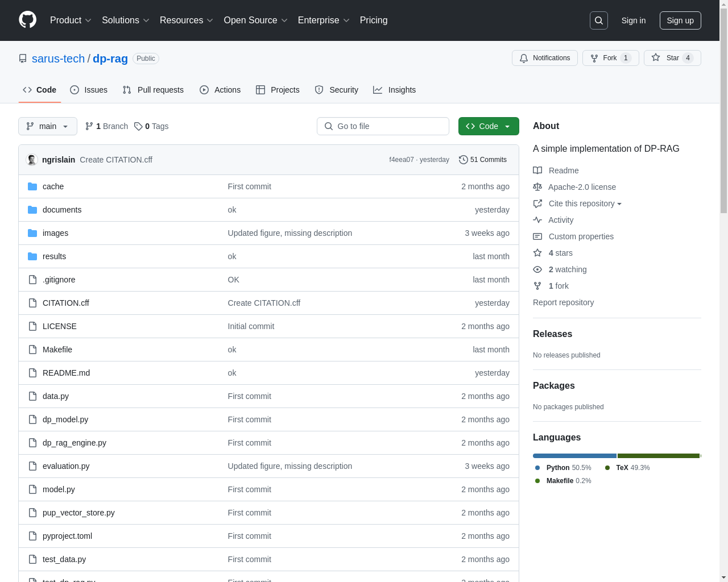This screenshot has height=582, width=728.
Task: Click the tag icon beside 0 Tags
Action: (x=138, y=126)
